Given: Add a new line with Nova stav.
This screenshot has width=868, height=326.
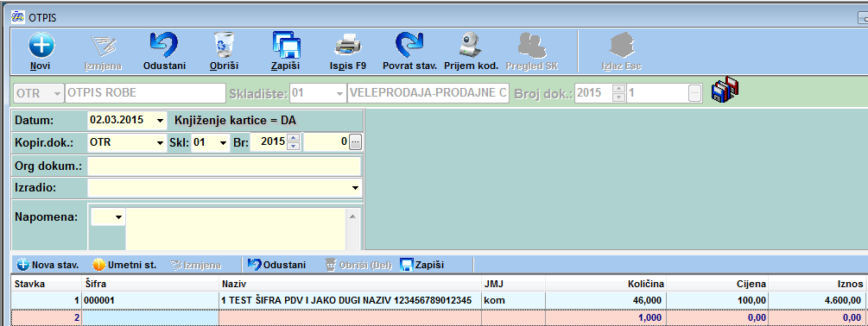Looking at the screenshot, I should point(48,265).
